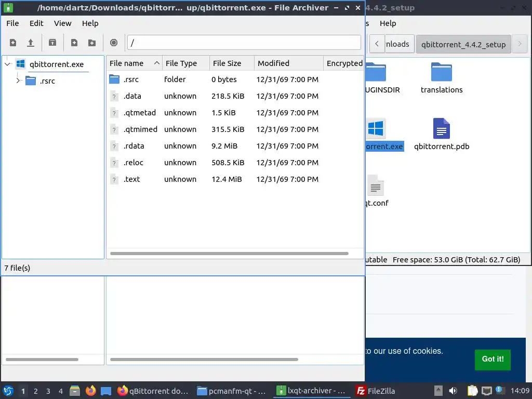Sort by the File name column header

[135, 63]
